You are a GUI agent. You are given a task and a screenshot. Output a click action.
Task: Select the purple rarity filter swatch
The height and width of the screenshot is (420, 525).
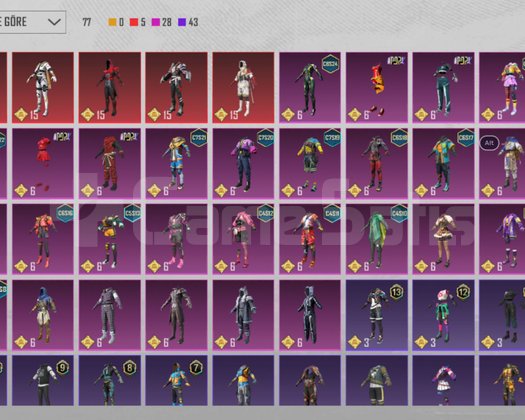click(182, 22)
